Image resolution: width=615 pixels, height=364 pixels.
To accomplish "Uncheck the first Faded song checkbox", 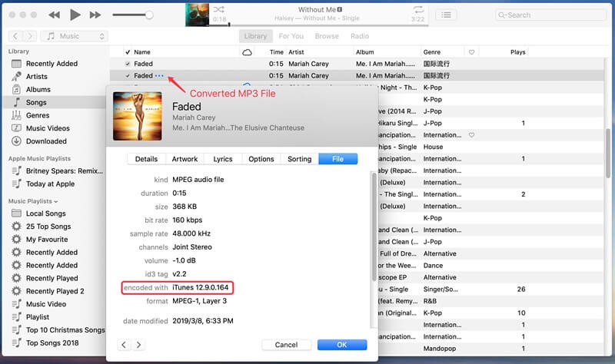I will coord(128,64).
